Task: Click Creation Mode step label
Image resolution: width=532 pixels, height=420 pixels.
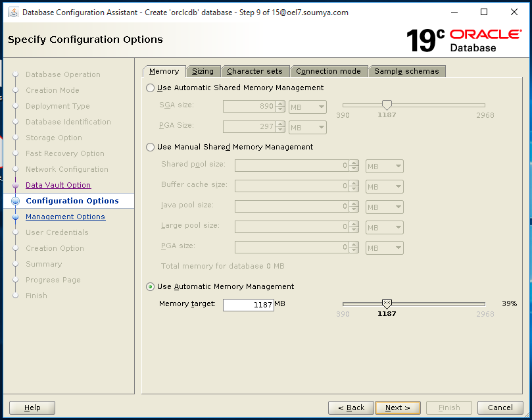Action: [53, 90]
